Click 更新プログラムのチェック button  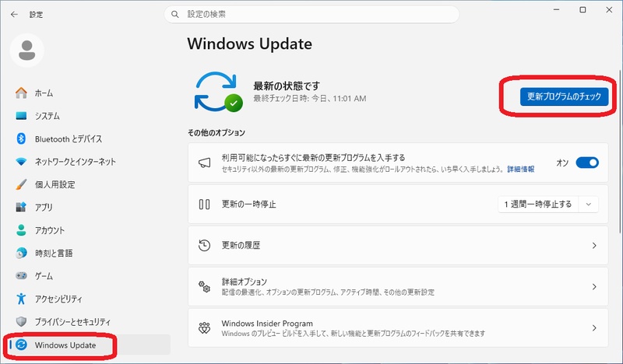pyautogui.click(x=564, y=96)
